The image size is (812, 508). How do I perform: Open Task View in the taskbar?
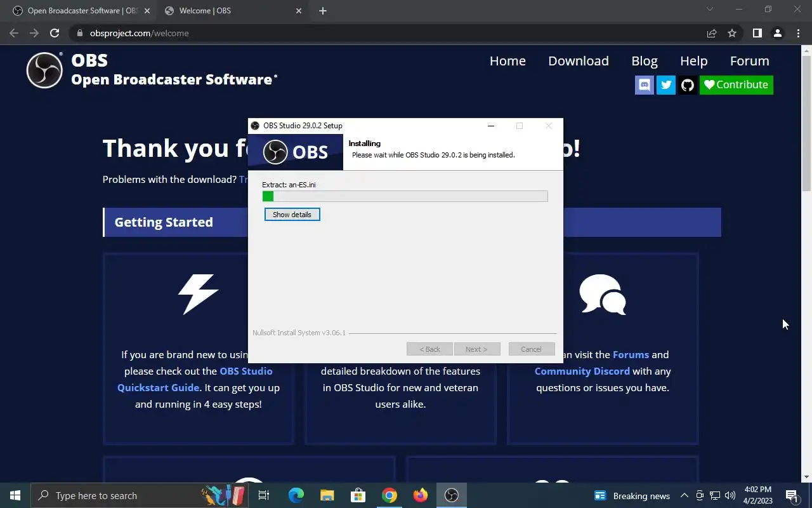264,495
